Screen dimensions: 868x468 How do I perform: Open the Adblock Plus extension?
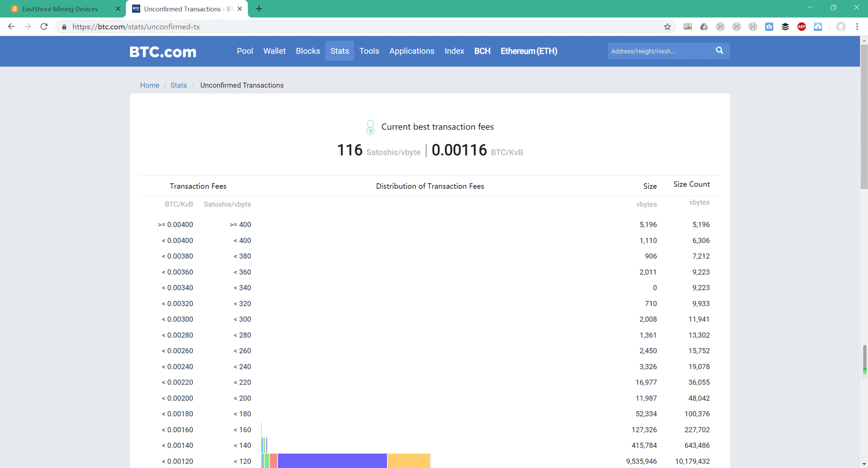click(x=801, y=27)
